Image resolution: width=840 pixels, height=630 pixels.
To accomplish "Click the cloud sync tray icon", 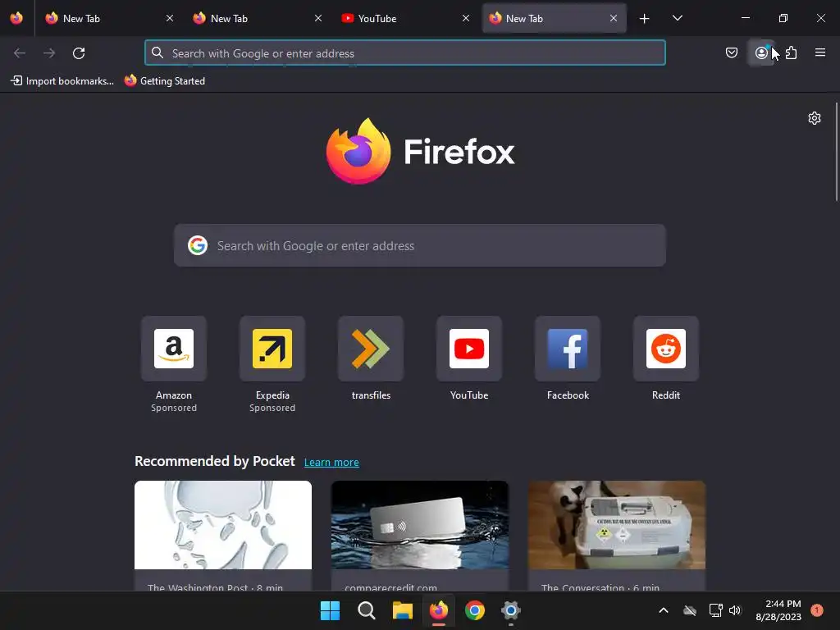I will click(689, 610).
